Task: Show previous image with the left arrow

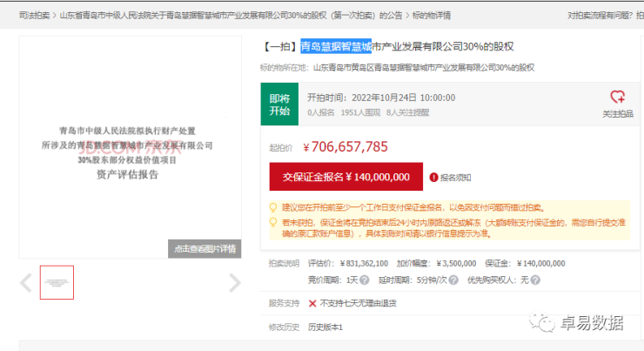Action: pyautogui.click(x=26, y=283)
